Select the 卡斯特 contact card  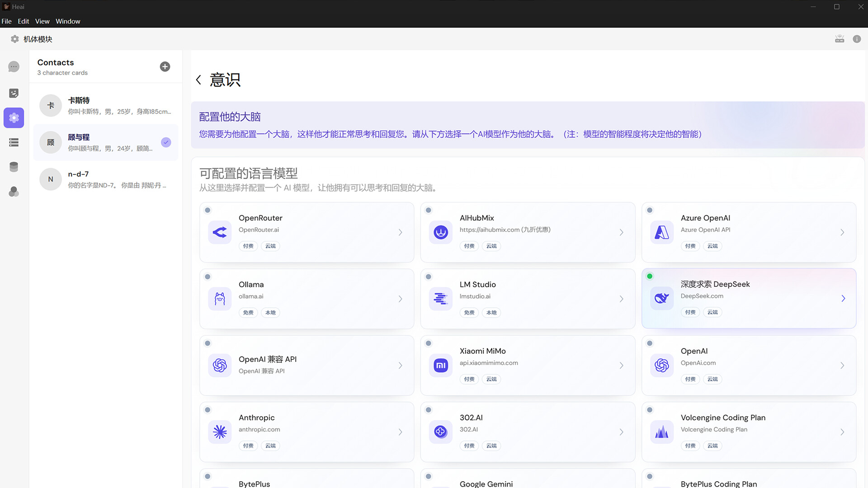106,105
